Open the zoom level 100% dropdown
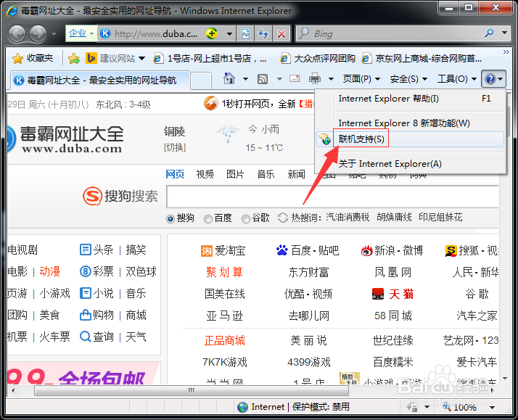 [492, 408]
